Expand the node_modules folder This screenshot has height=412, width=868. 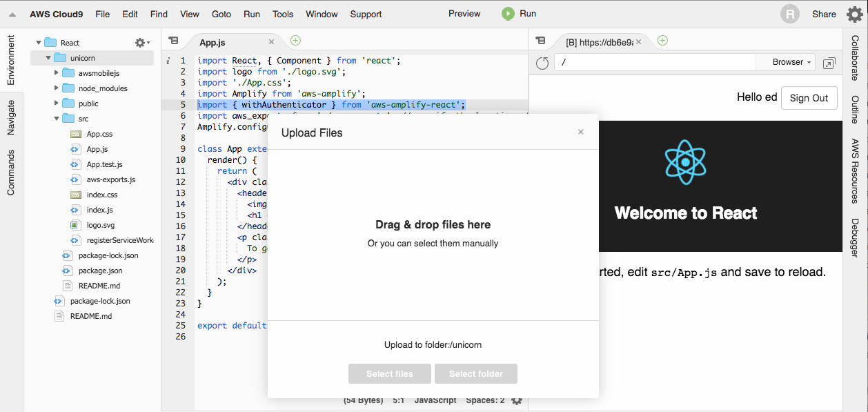tap(57, 88)
